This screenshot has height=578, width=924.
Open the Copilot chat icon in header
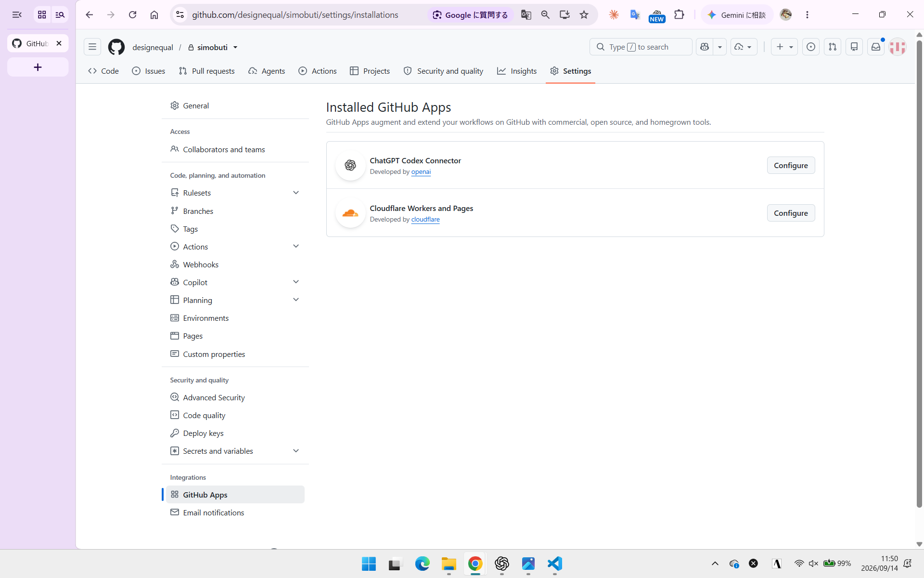pyautogui.click(x=705, y=47)
